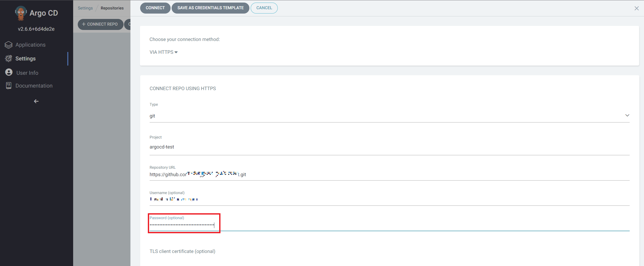This screenshot has width=644, height=266.
Task: Click into the Repository URL field
Action: pos(390,175)
